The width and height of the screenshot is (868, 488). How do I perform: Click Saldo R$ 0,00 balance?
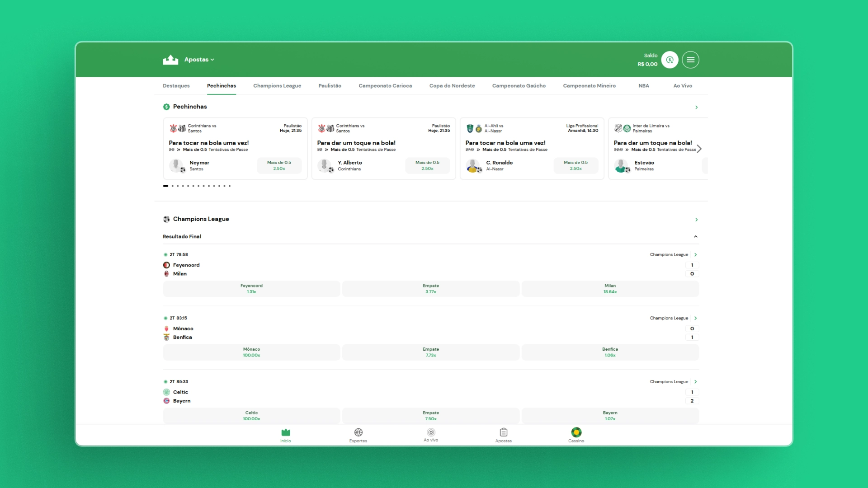[x=647, y=60]
